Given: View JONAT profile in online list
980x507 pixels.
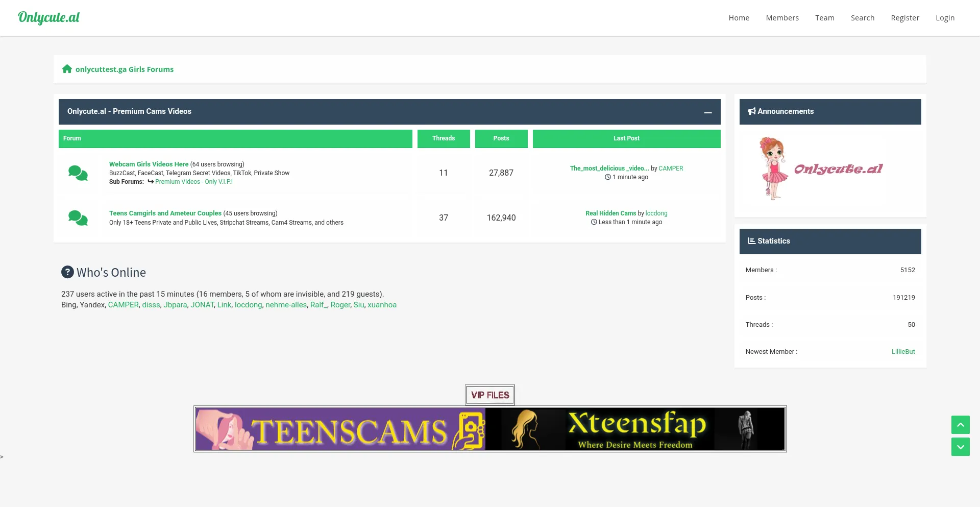Looking at the screenshot, I should pos(202,305).
